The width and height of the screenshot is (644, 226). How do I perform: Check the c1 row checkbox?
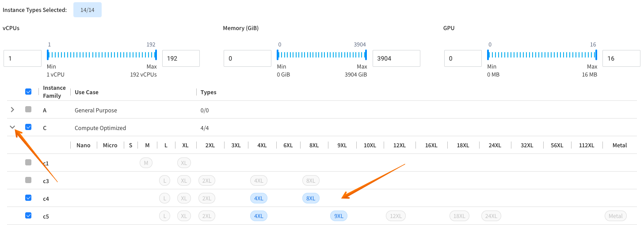coord(28,162)
